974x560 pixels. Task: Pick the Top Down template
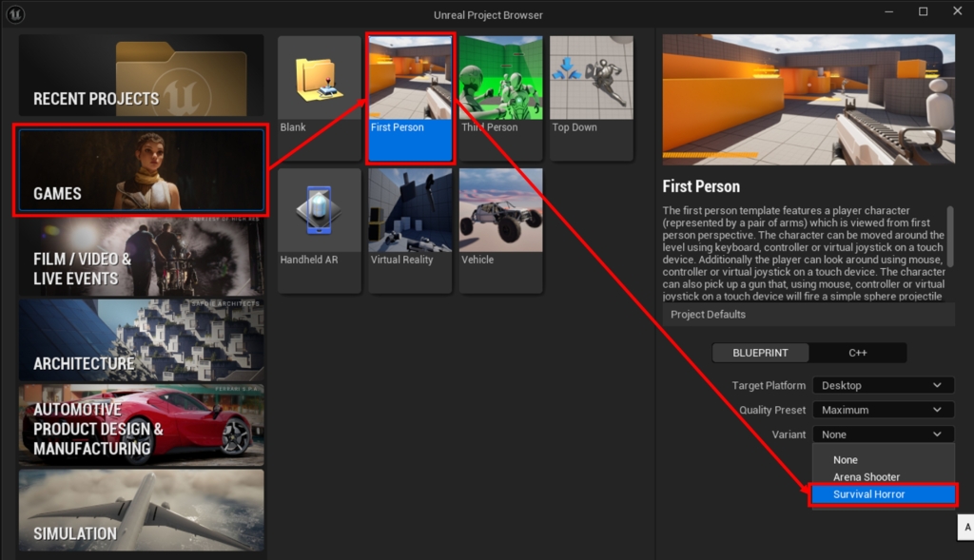[x=592, y=98]
